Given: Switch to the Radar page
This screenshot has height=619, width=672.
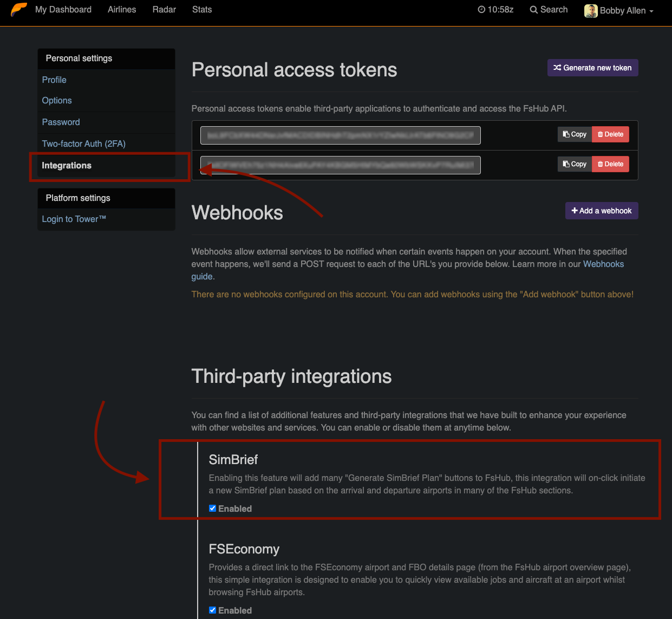Looking at the screenshot, I should [x=164, y=9].
